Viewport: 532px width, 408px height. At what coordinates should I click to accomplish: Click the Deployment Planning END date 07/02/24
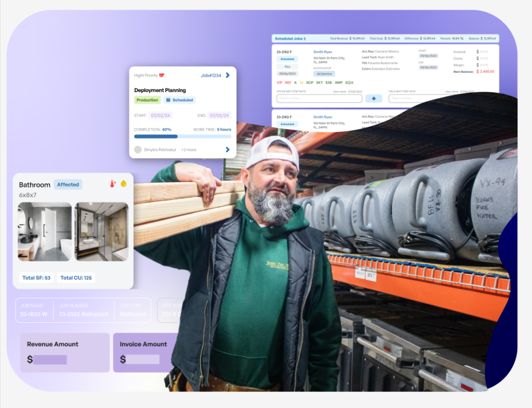point(220,115)
